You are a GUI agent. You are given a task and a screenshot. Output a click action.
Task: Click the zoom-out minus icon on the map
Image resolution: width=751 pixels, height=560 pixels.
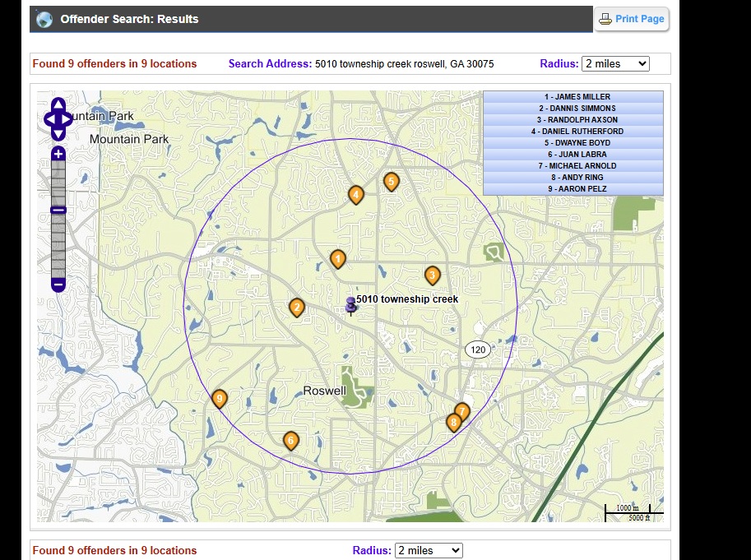click(57, 283)
